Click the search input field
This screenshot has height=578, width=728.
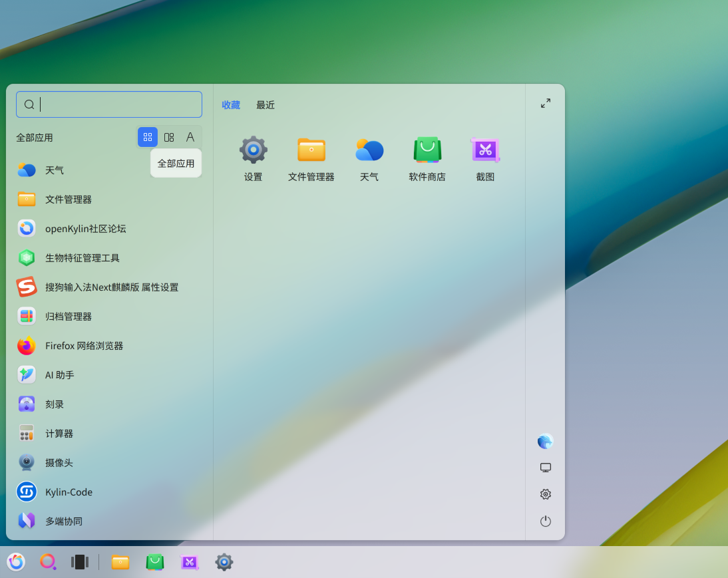tap(109, 104)
